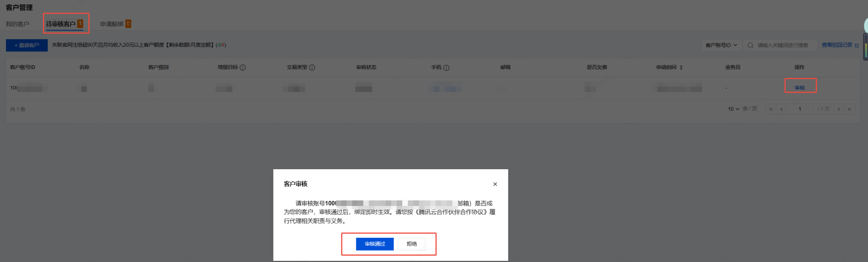Image resolution: width=868 pixels, height=262 pixels.
Task: Open the 申请解绑 tab
Action: [x=115, y=24]
